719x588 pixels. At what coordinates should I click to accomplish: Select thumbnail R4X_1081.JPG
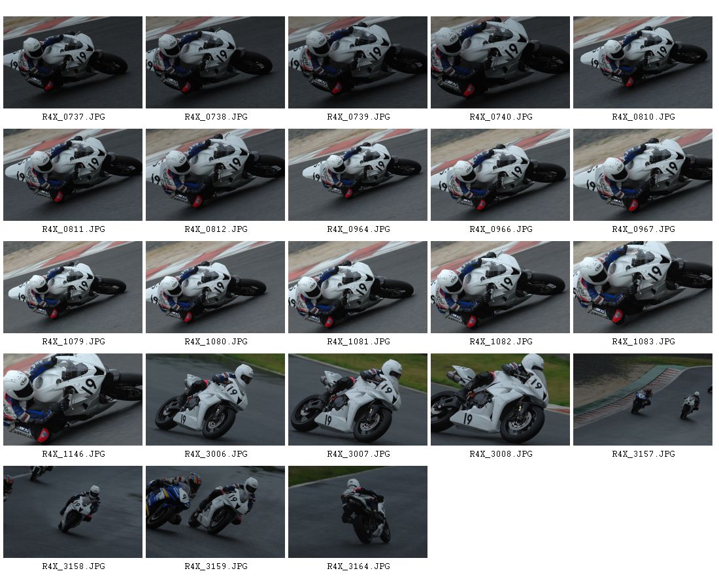[x=358, y=287]
